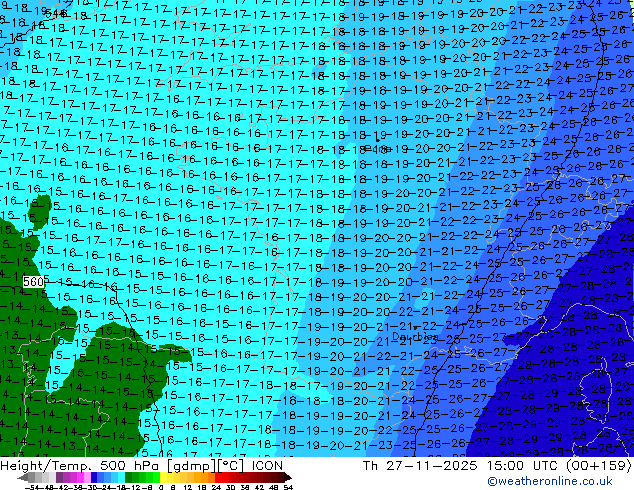This screenshot has width=634, height=490.
Task: Click the dark brown right arrow of colour scale
Action: tap(288, 478)
